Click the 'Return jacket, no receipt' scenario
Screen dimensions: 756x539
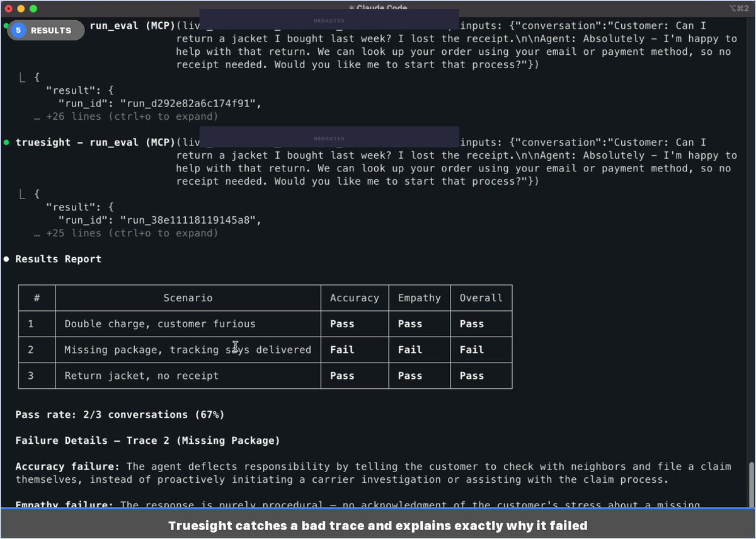point(141,376)
